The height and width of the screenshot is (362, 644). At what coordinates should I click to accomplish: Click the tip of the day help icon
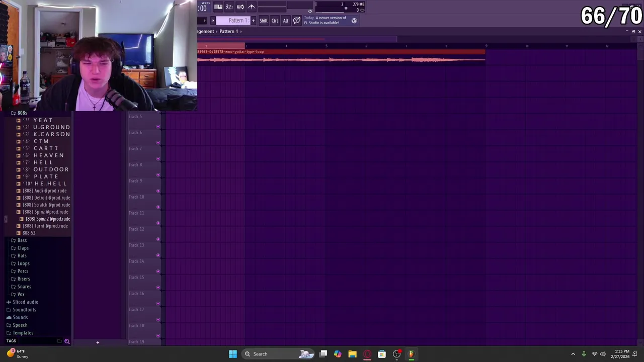tap(297, 21)
